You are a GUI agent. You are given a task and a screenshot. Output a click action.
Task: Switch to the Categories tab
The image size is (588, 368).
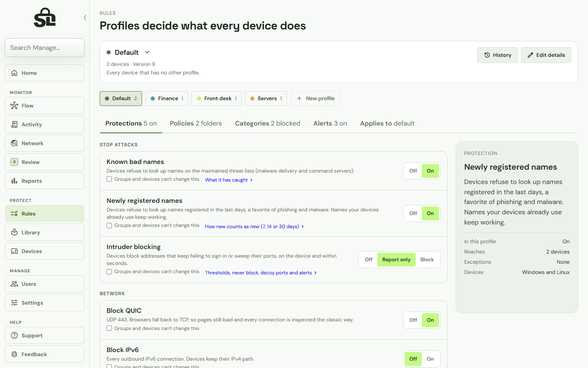click(267, 123)
